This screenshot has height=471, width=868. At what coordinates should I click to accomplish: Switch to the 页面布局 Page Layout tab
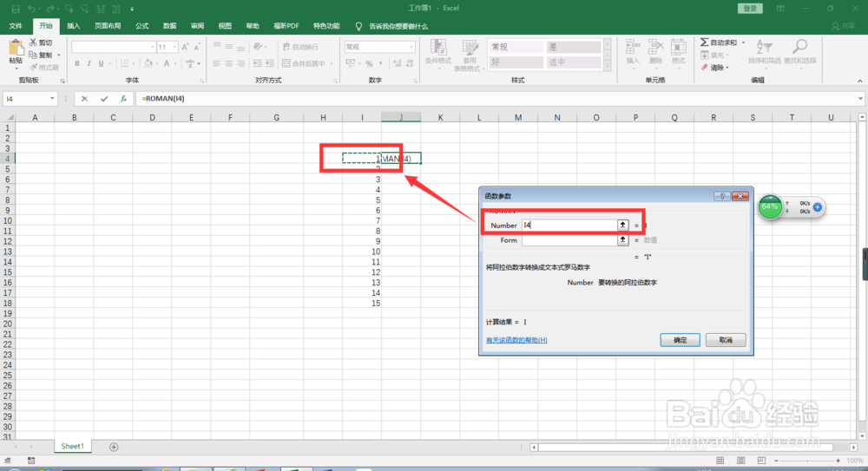pos(108,26)
